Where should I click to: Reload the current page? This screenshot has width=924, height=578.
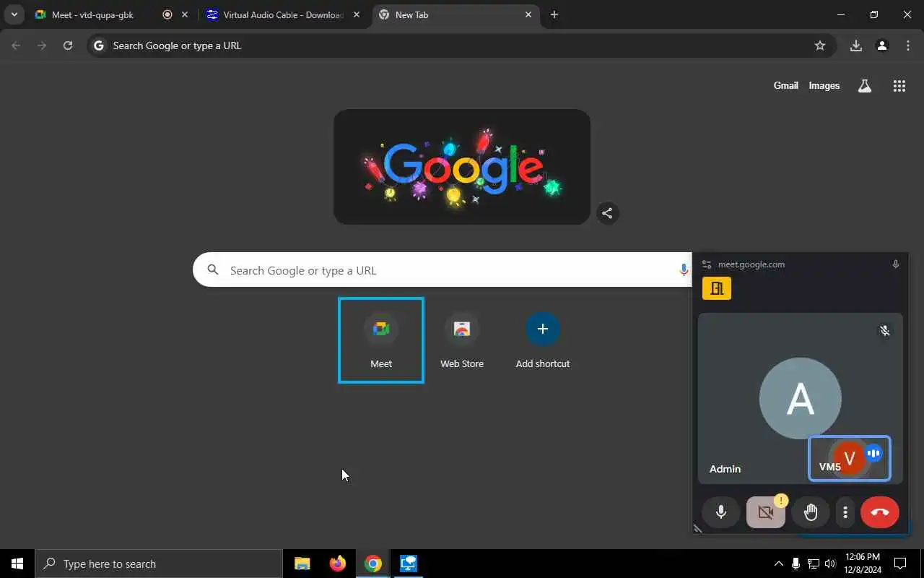click(68, 46)
